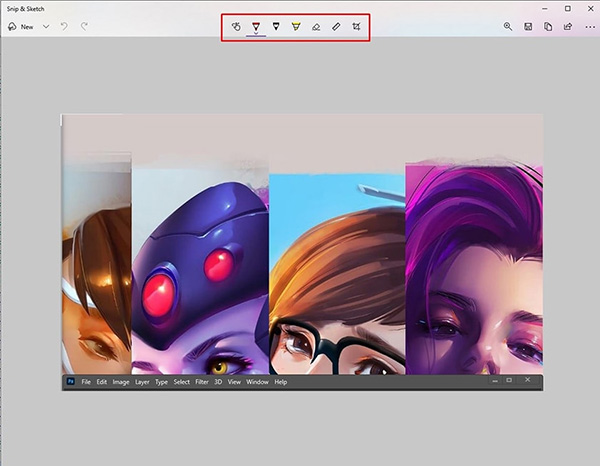Maximize the captured Photoshop window
This screenshot has height=466, width=600.
point(509,380)
